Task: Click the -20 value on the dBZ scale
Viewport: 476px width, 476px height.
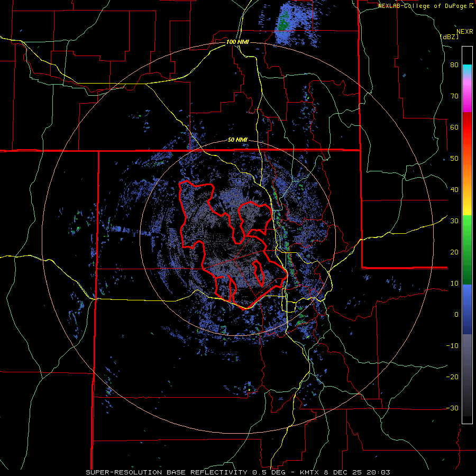Action: tap(452, 377)
